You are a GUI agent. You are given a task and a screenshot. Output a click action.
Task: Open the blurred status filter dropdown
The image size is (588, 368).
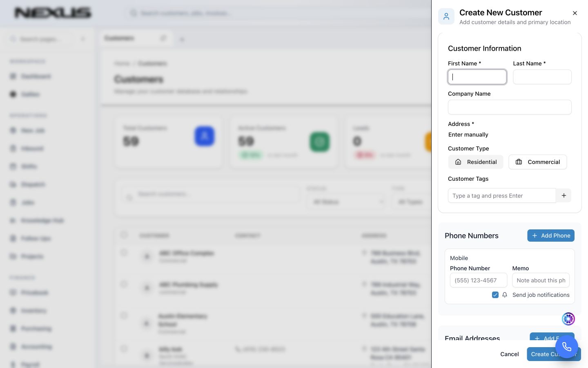(345, 202)
